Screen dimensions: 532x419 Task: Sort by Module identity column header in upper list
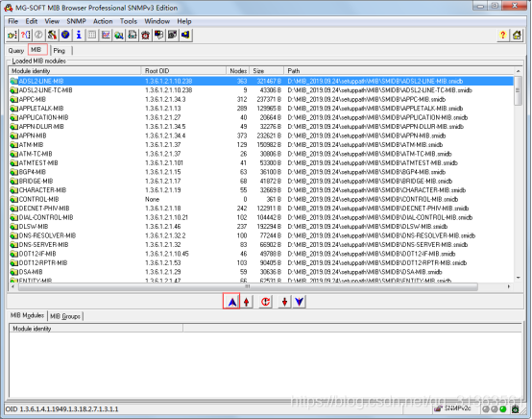75,70
